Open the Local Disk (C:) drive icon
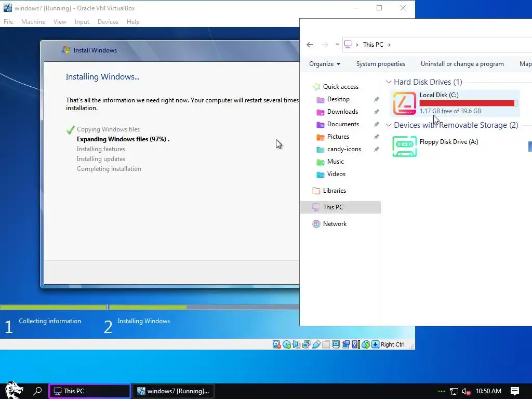This screenshot has width=532, height=399. click(x=404, y=103)
